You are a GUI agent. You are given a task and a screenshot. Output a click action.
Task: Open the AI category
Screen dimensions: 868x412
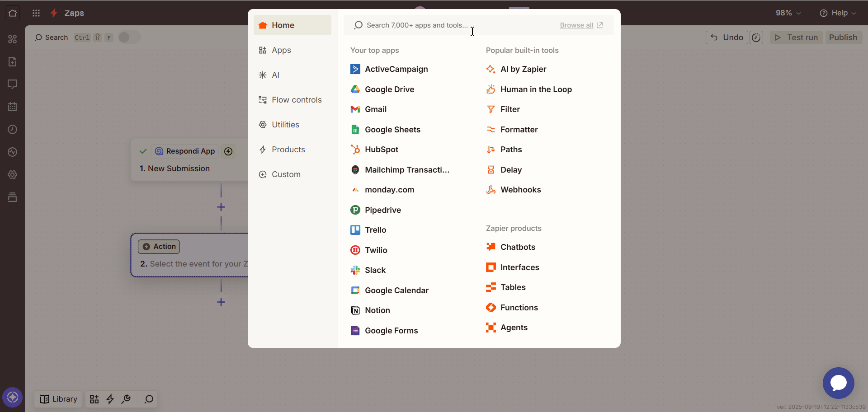click(292, 75)
